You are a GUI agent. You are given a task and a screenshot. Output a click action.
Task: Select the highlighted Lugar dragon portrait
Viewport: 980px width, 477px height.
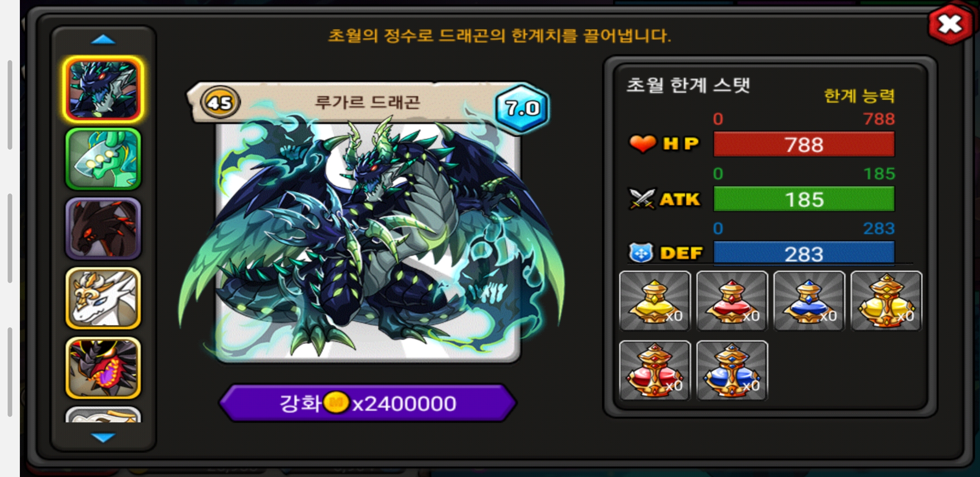click(103, 90)
